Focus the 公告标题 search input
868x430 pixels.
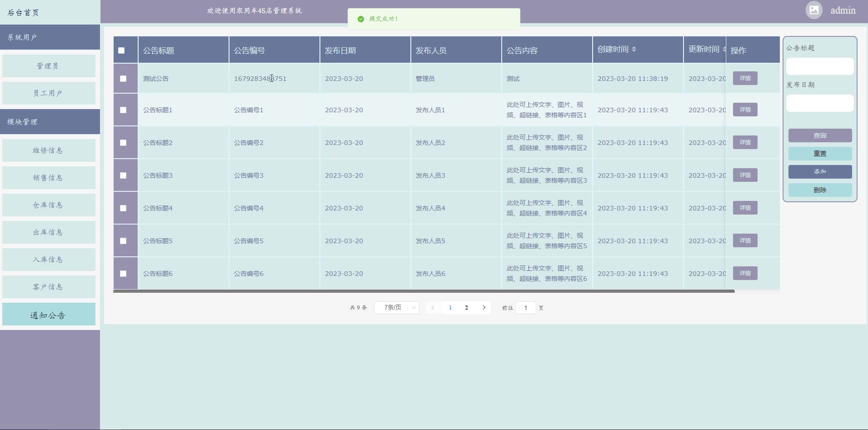[x=820, y=66]
